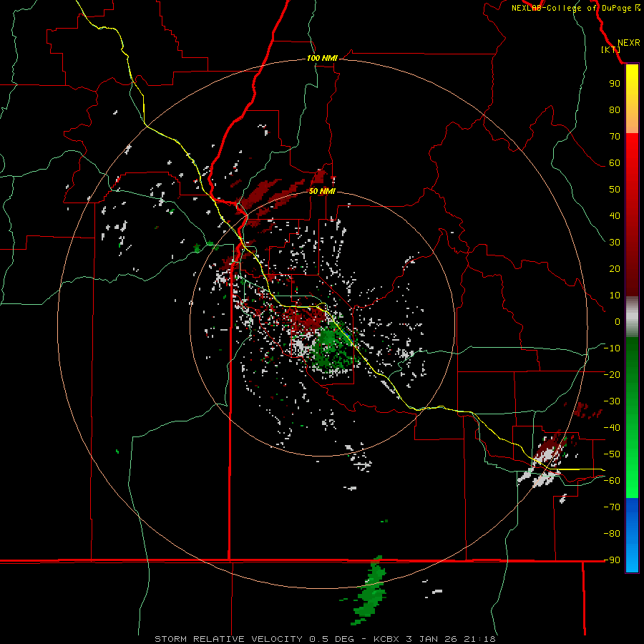Click the Storm Relative Velocity caption text

click(x=325, y=639)
